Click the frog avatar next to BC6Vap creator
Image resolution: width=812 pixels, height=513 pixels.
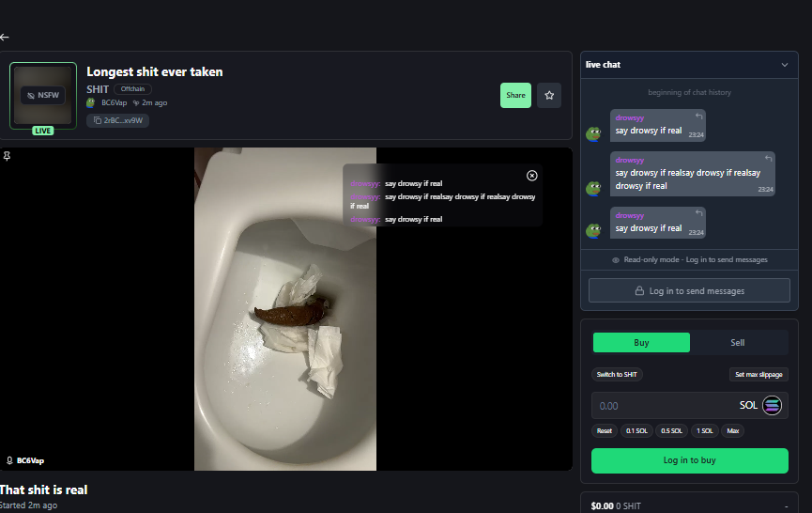click(91, 102)
